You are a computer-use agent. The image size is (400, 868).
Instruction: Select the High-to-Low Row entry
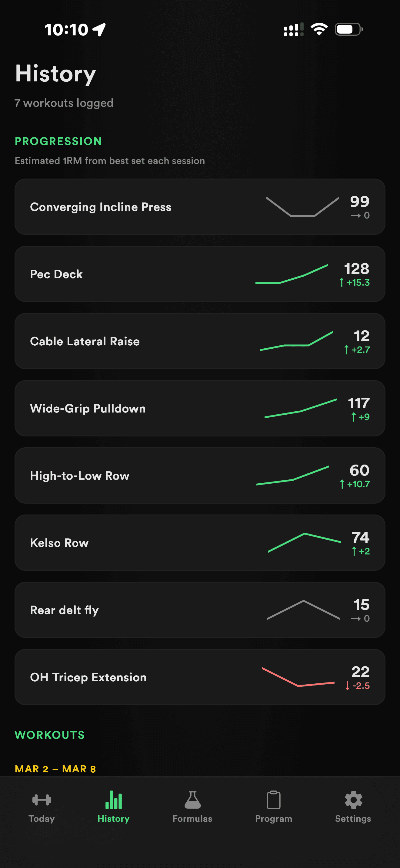click(80, 476)
